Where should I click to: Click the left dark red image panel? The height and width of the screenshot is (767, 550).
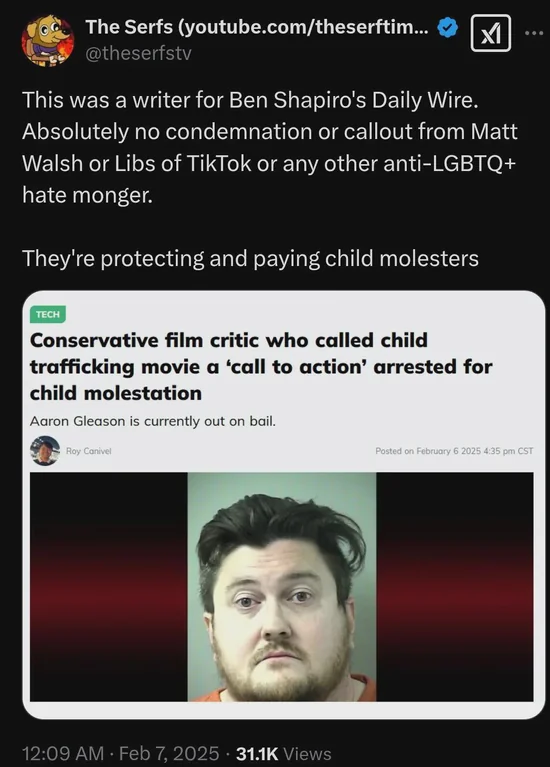[x=109, y=587]
